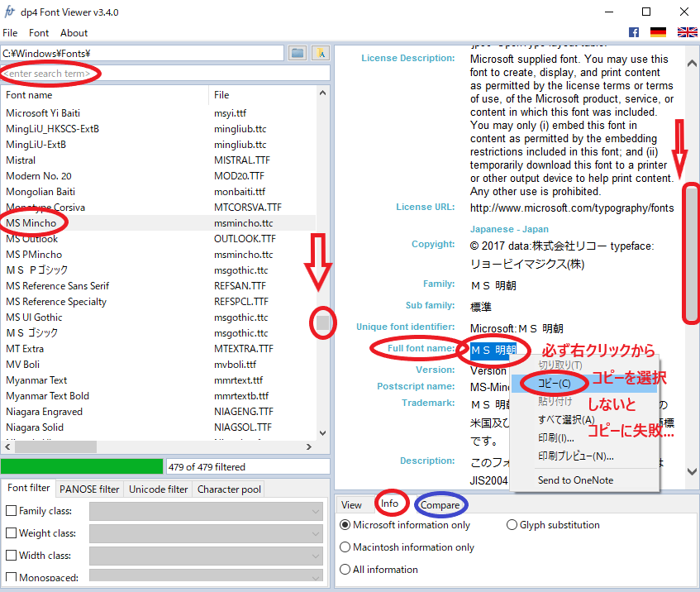The height and width of the screenshot is (592, 700).
Task: Open the About menu
Action: 74,32
